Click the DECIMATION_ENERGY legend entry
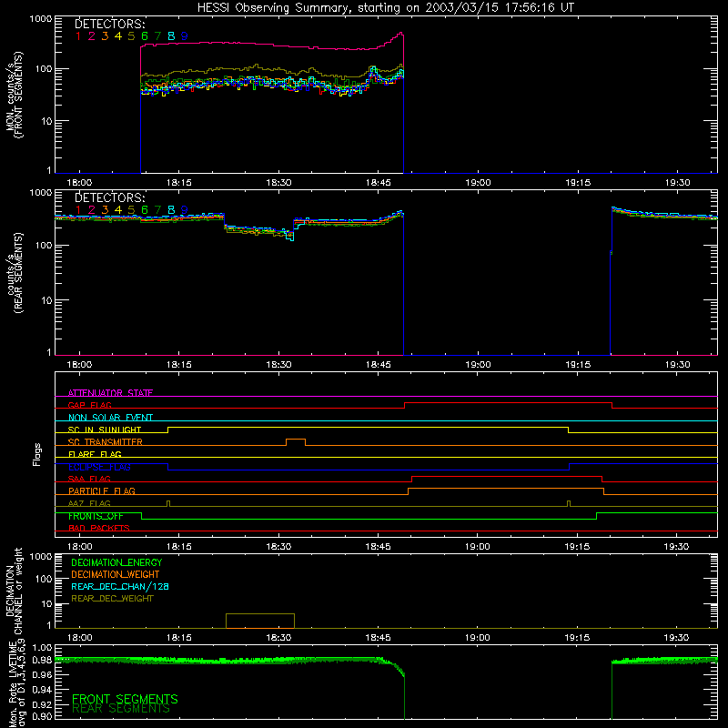Screen dimensions: 728x728 coord(116,562)
